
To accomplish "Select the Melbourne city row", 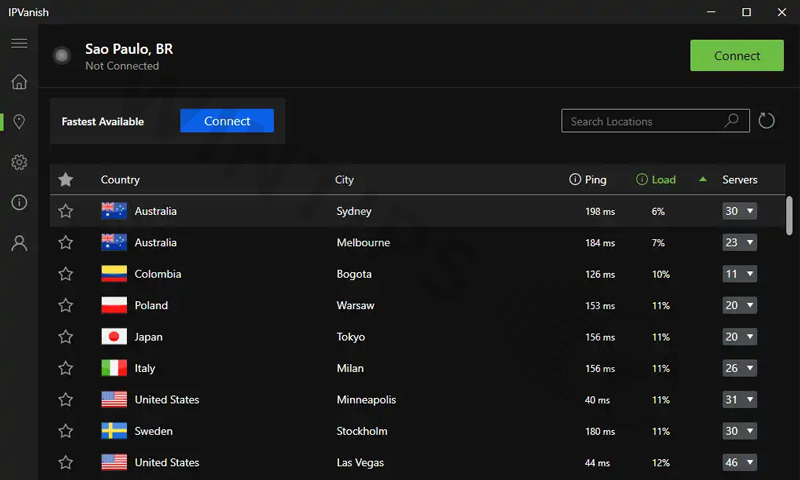I will [417, 242].
